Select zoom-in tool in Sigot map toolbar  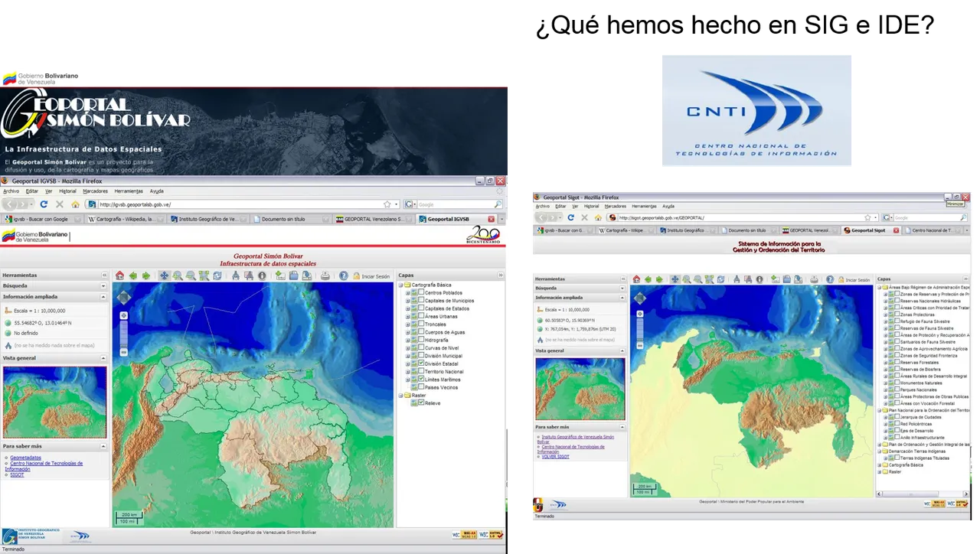(686, 279)
